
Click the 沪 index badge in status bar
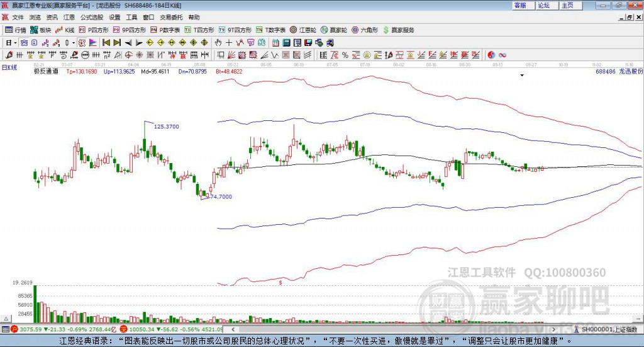[x=14, y=329]
